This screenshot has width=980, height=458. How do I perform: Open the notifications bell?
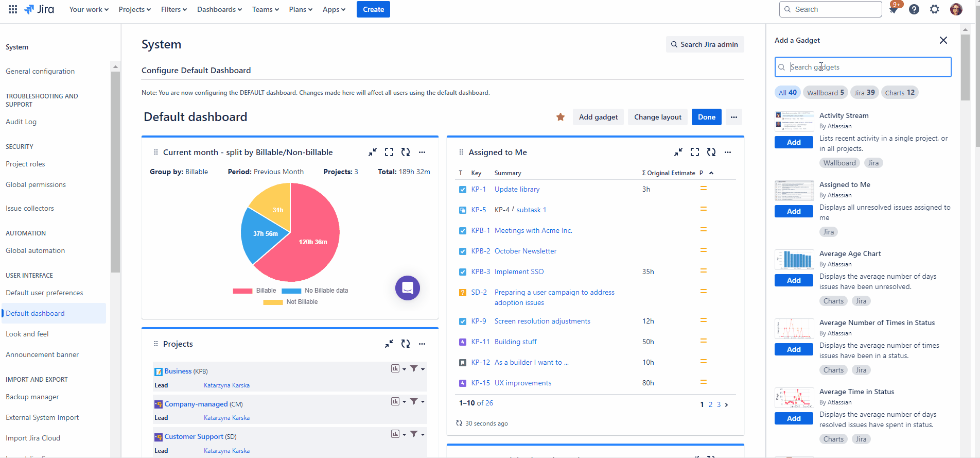[x=894, y=10]
